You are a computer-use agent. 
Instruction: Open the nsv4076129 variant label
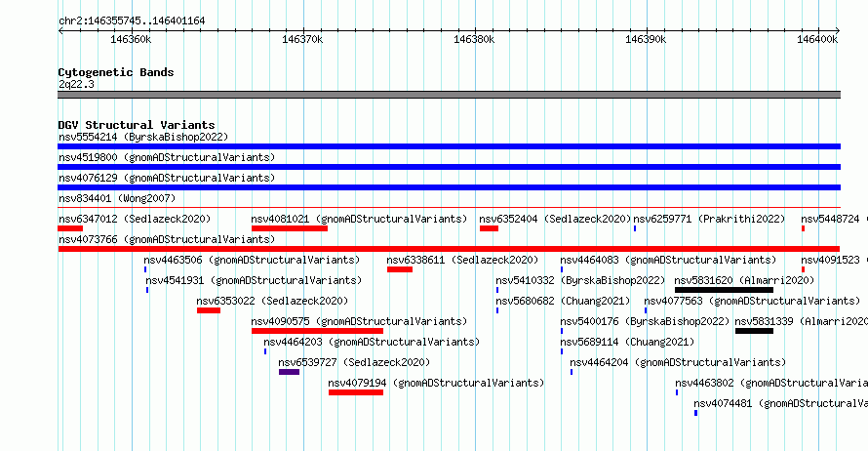coord(167,178)
